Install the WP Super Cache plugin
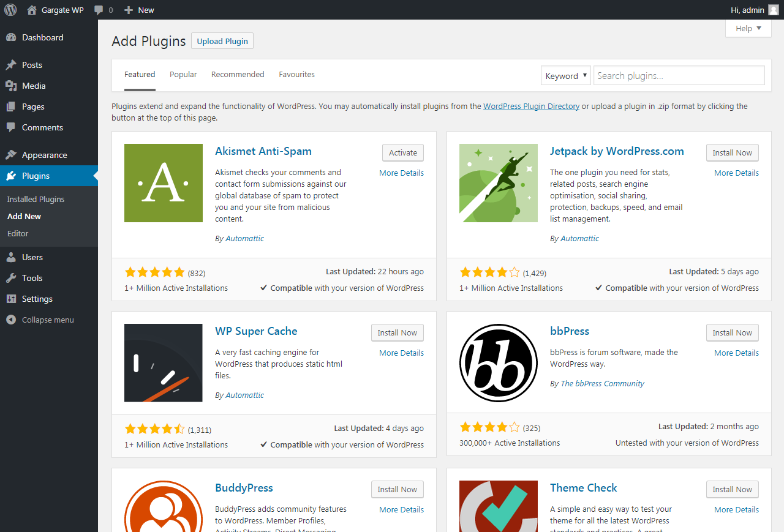 coord(398,333)
